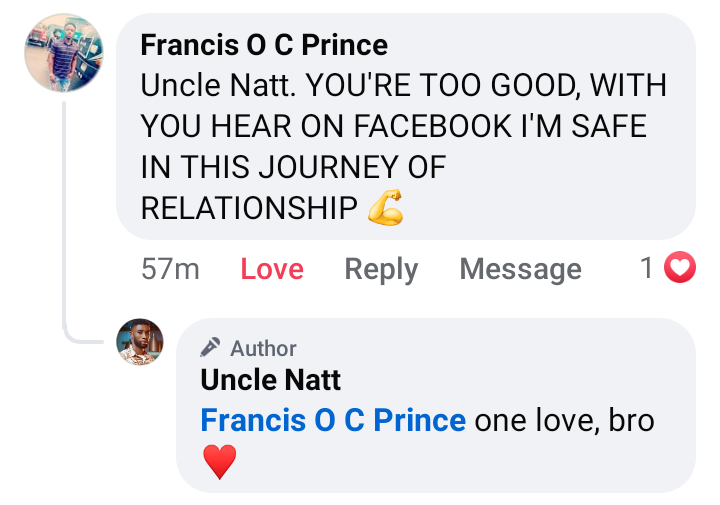720x505 pixels.
Task: Click the 'one love, bro' reply text
Action: tap(564, 420)
